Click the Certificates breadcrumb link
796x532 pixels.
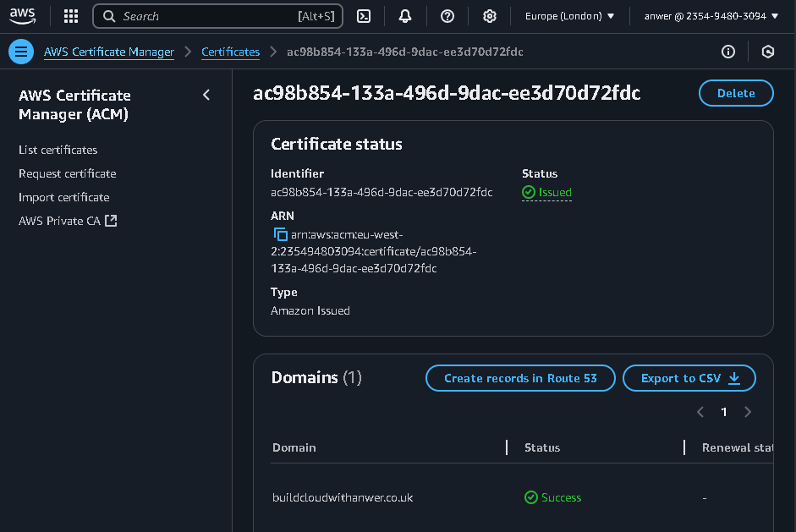point(230,52)
